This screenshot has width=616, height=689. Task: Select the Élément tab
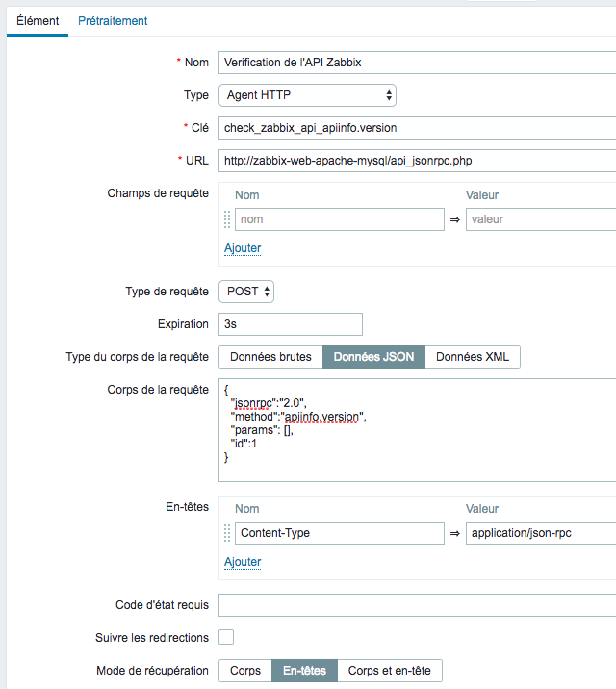pos(38,21)
